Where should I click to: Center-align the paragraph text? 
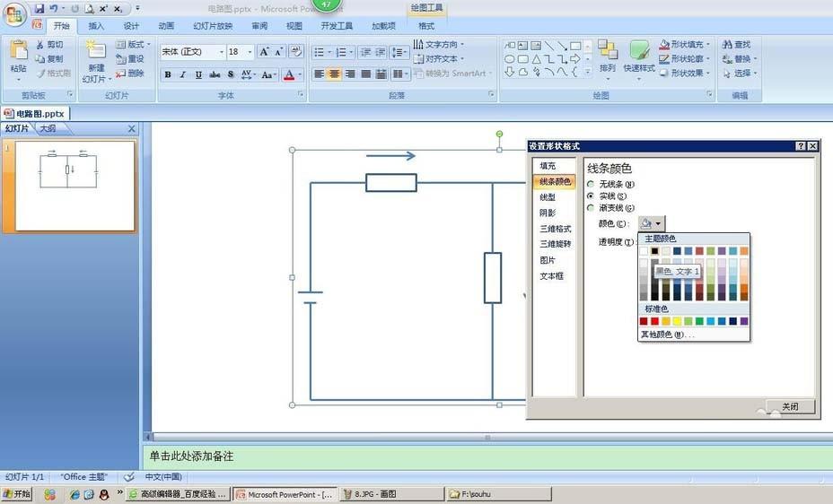(x=334, y=74)
